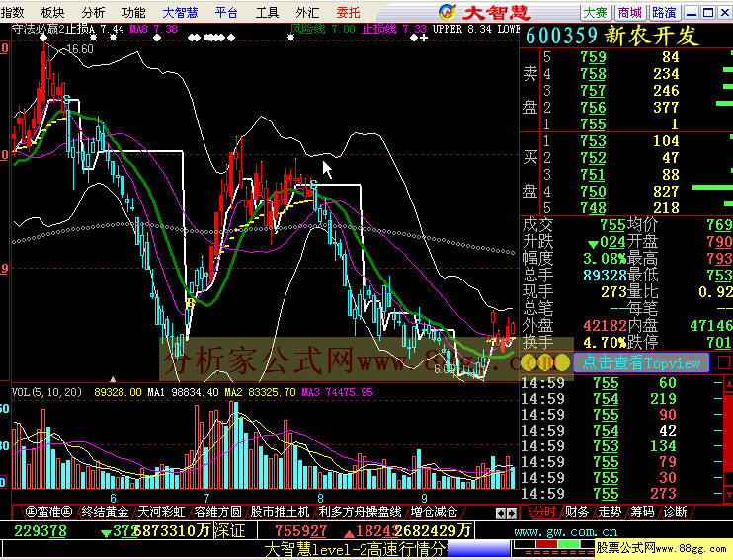The width and height of the screenshot is (733, 560).
Task: Select the 股市推土机 indicator tab
Action: tap(280, 512)
